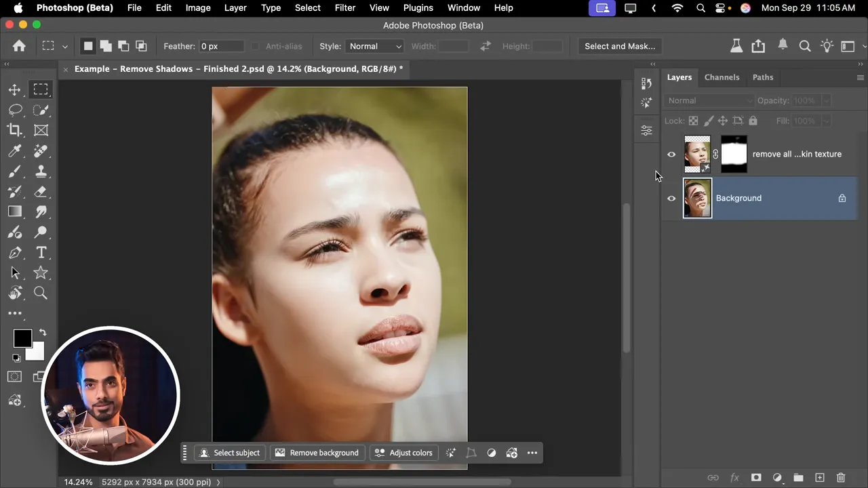Open the Layer menu
The width and height of the screenshot is (868, 488).
(x=235, y=7)
